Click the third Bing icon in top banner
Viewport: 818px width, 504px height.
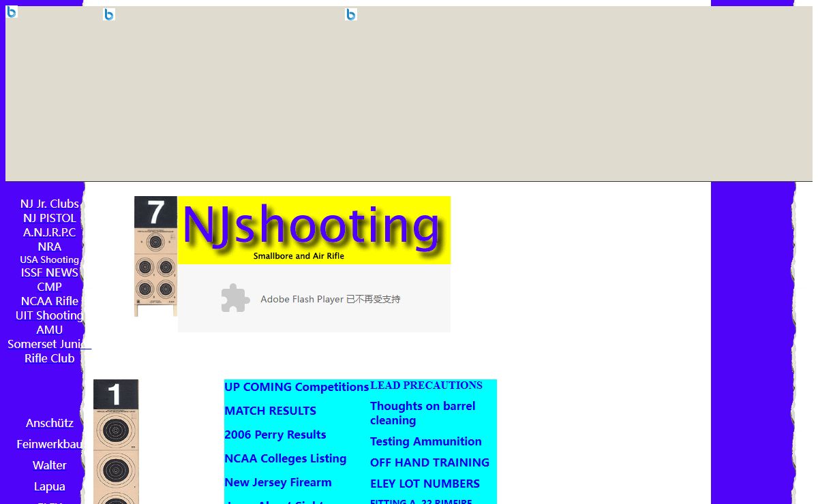351,14
